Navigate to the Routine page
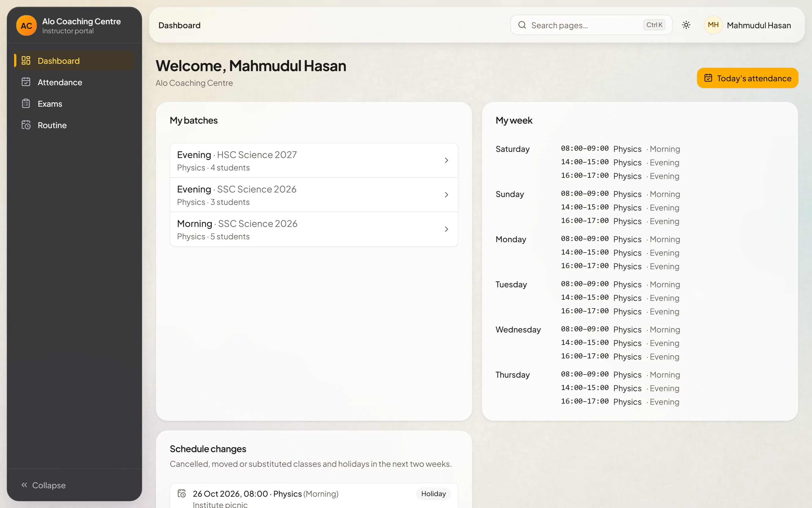 tap(74, 125)
